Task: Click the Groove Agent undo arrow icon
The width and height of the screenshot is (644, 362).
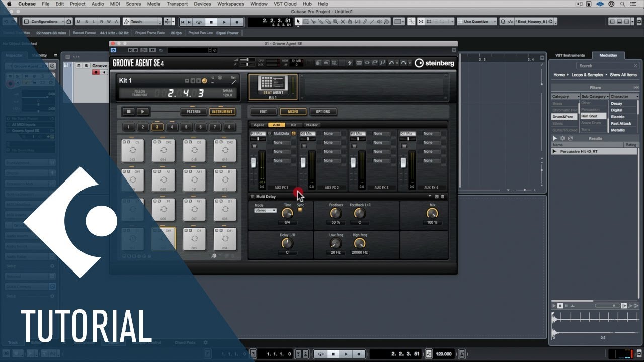Action: [391, 63]
